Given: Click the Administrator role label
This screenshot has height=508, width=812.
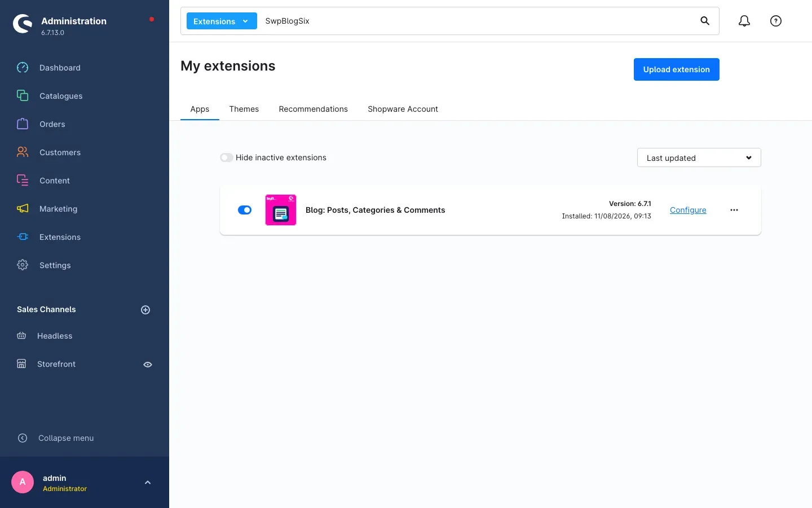Looking at the screenshot, I should (x=65, y=489).
